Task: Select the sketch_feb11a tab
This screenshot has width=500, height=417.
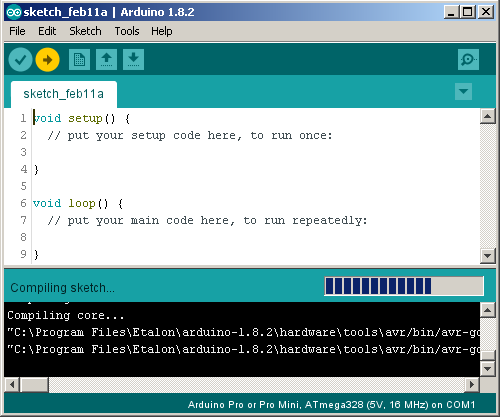Action: tap(64, 94)
